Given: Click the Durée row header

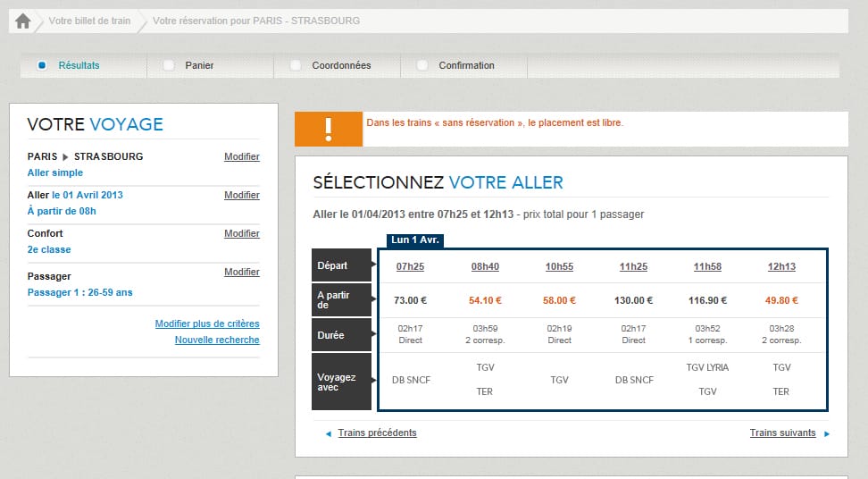Looking at the screenshot, I should pos(341,334).
